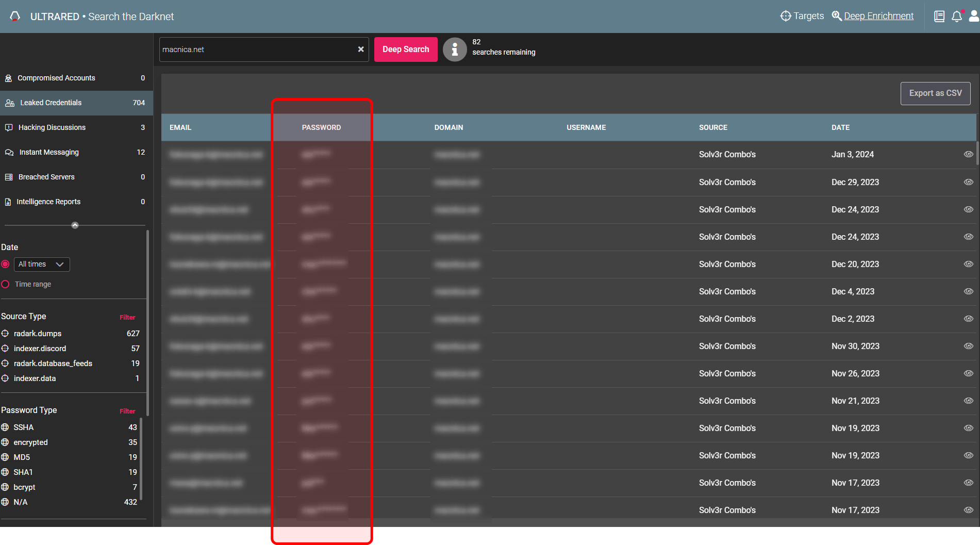Screen dimensions: 980x545
Task: Open the user profile icon
Action: click(x=973, y=16)
